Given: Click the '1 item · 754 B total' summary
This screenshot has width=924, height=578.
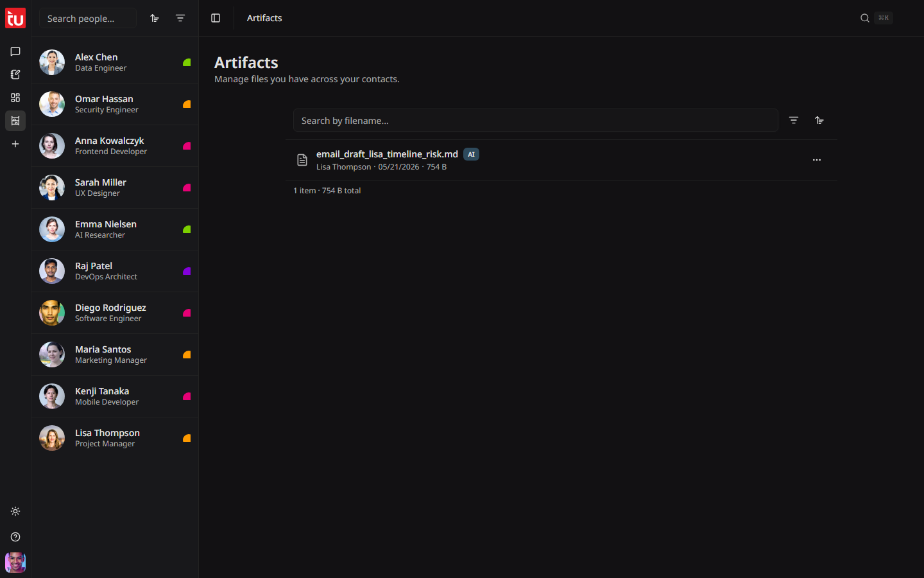Looking at the screenshot, I should 327,191.
